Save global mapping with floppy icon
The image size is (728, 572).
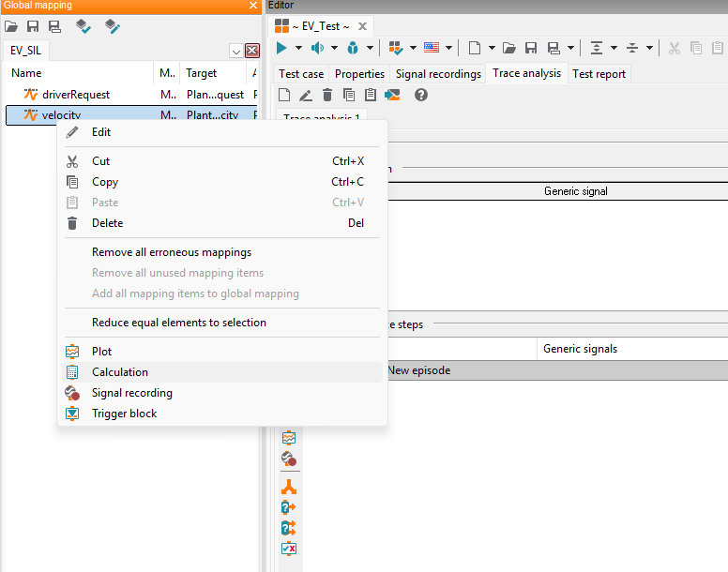click(x=33, y=26)
